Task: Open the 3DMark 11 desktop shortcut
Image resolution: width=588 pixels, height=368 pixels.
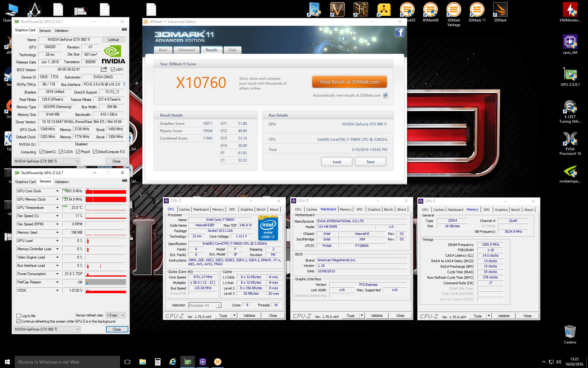Action: coord(477,12)
